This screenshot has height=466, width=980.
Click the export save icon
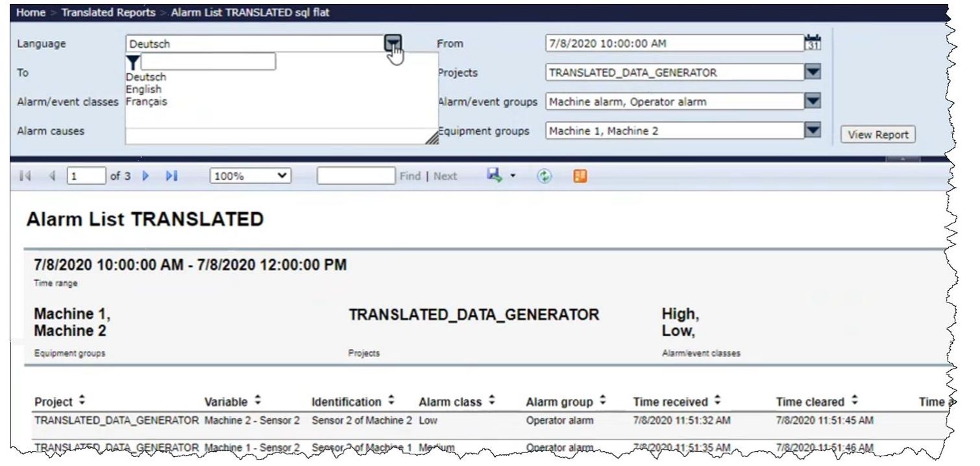coord(495,176)
